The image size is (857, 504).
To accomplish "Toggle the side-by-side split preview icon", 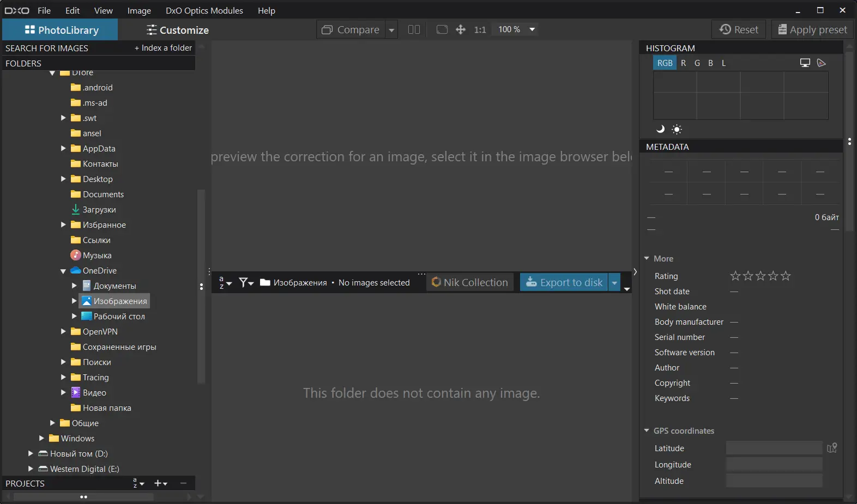I will click(x=414, y=29).
